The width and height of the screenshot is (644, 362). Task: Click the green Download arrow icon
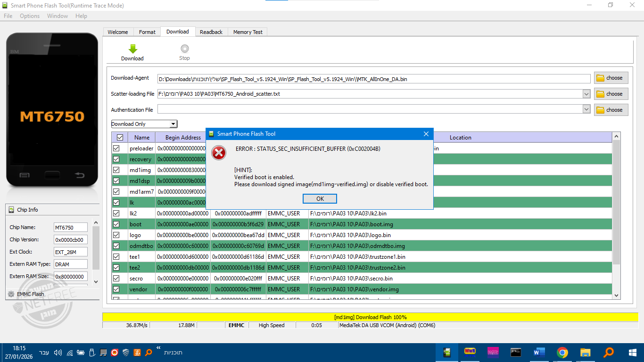132,49
